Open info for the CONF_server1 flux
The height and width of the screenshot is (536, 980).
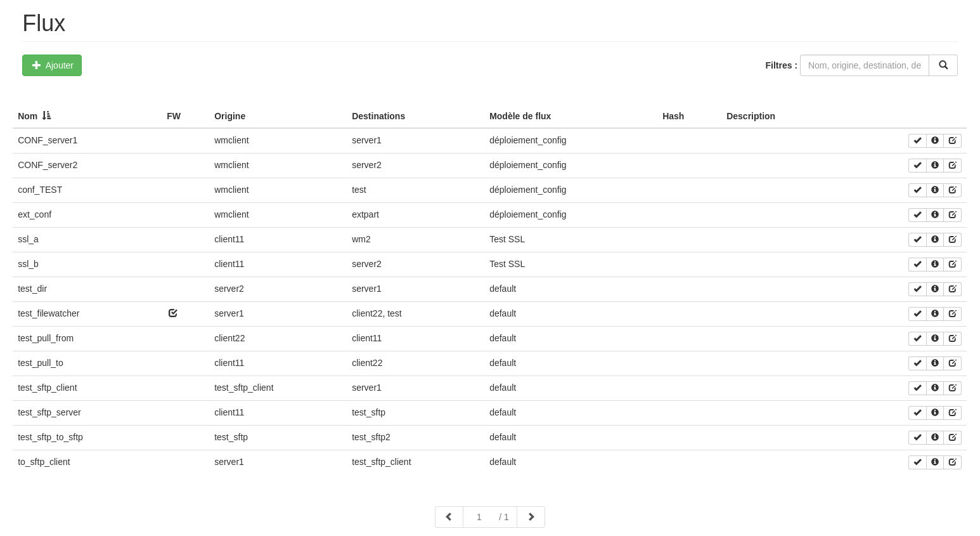tap(935, 141)
